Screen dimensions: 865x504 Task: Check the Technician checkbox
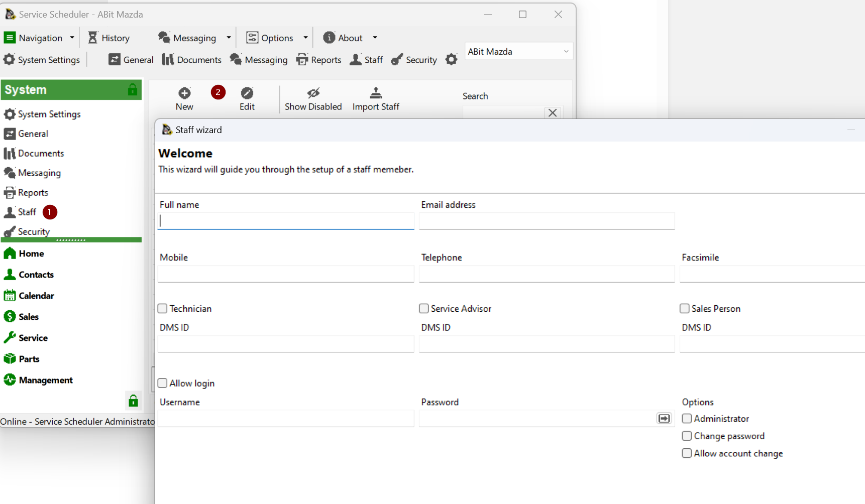click(x=163, y=309)
